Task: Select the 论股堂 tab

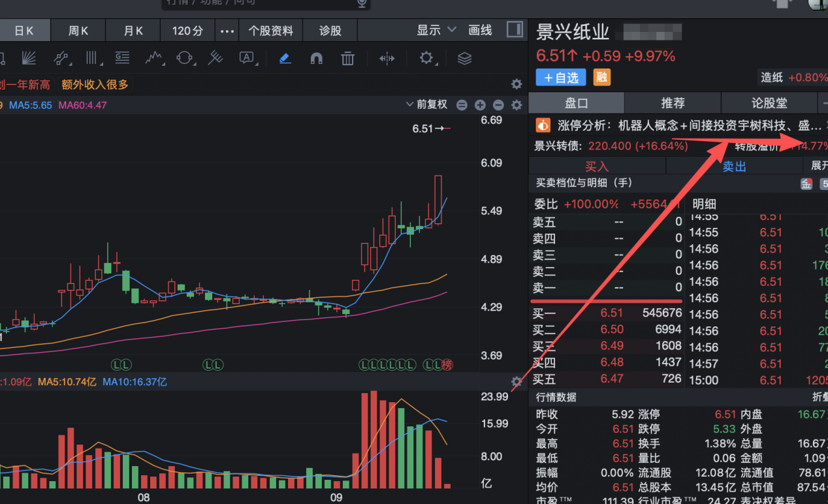Action: 769,103
